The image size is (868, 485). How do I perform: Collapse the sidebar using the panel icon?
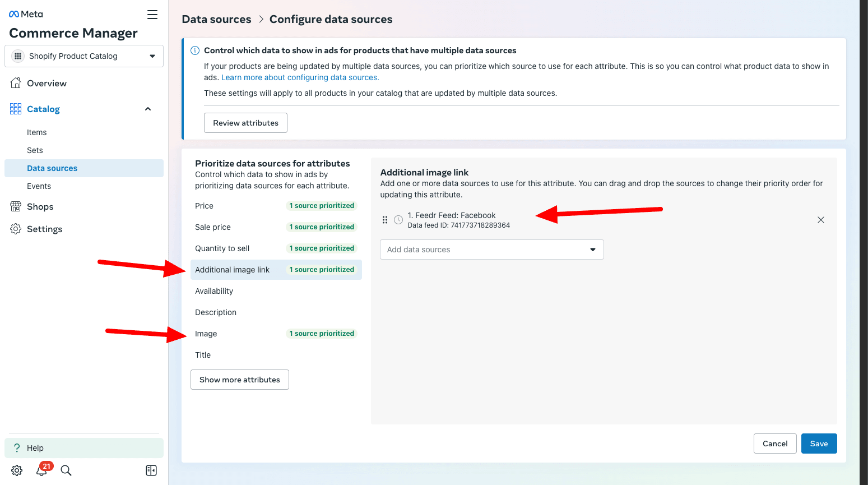coord(151,470)
